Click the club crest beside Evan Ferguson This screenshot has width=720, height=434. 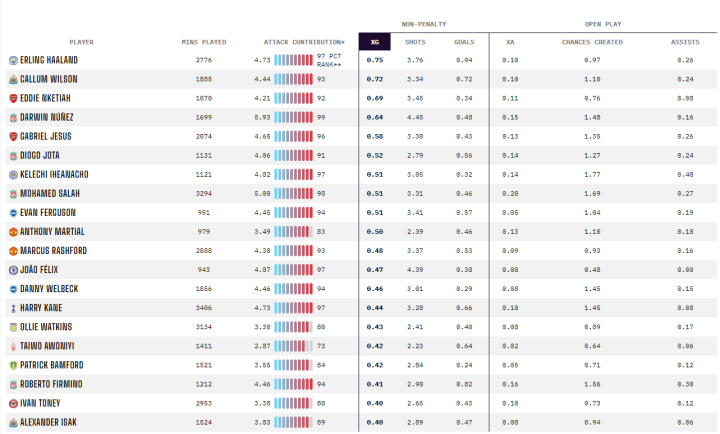[13, 212]
